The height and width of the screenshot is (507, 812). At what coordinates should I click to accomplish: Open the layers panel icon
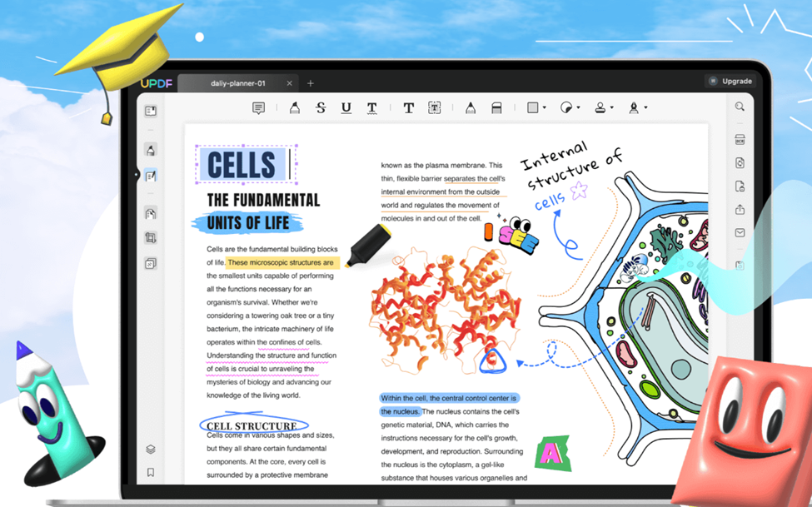tap(151, 449)
